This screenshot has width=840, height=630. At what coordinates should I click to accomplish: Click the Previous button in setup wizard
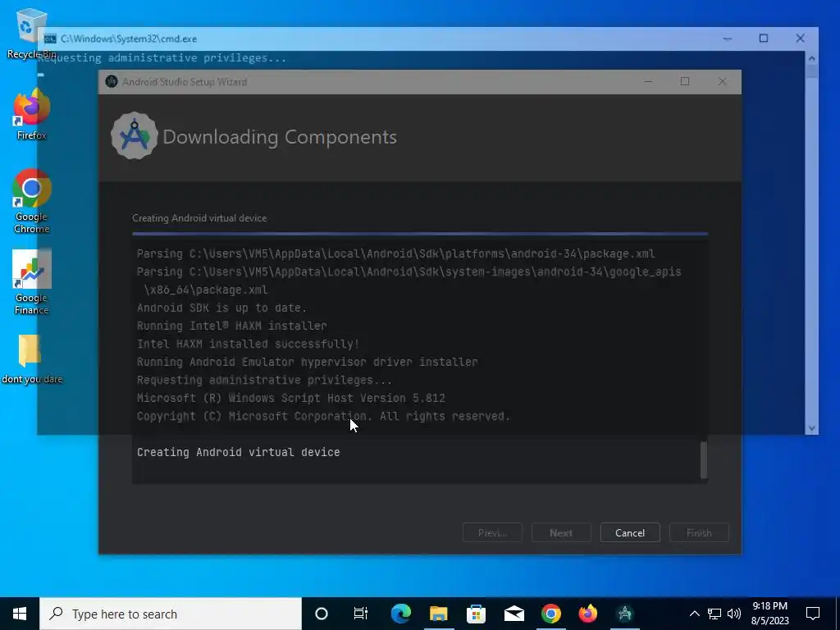coord(492,532)
